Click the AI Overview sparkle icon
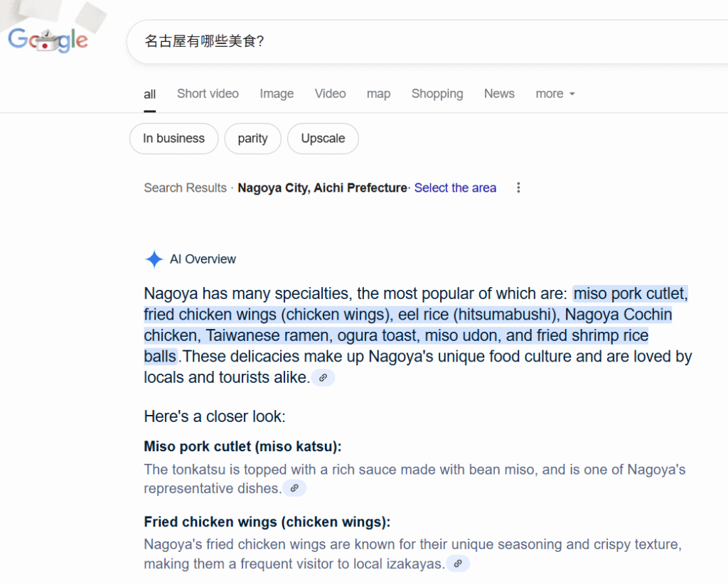This screenshot has height=584, width=728. tap(154, 259)
